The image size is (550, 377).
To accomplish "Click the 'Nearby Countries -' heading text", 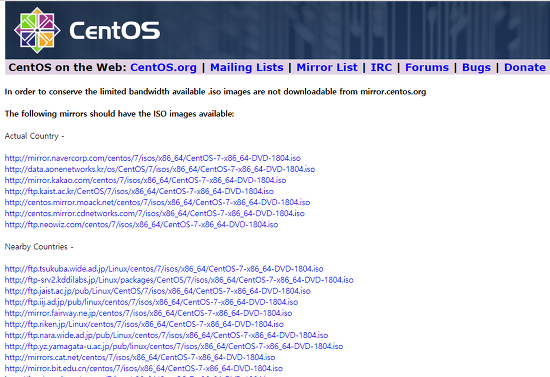I will (x=39, y=247).
